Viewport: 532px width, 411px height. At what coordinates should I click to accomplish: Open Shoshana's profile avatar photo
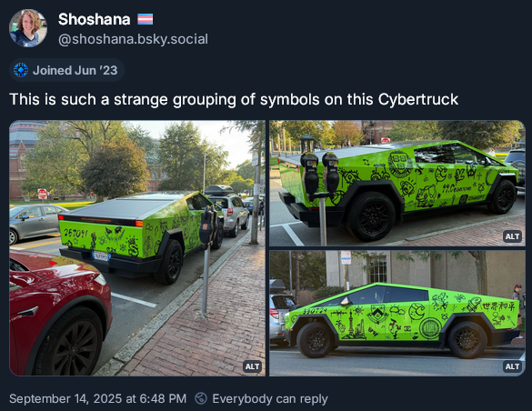coord(28,28)
